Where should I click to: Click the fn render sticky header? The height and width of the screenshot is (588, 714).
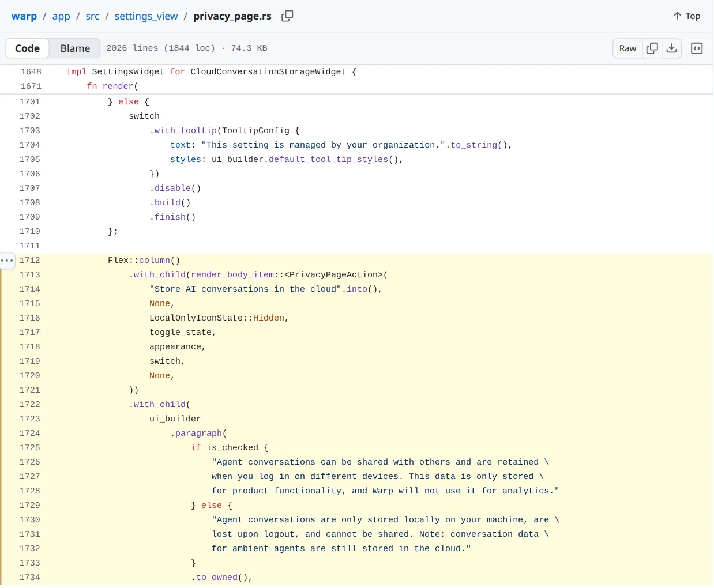click(x=112, y=86)
